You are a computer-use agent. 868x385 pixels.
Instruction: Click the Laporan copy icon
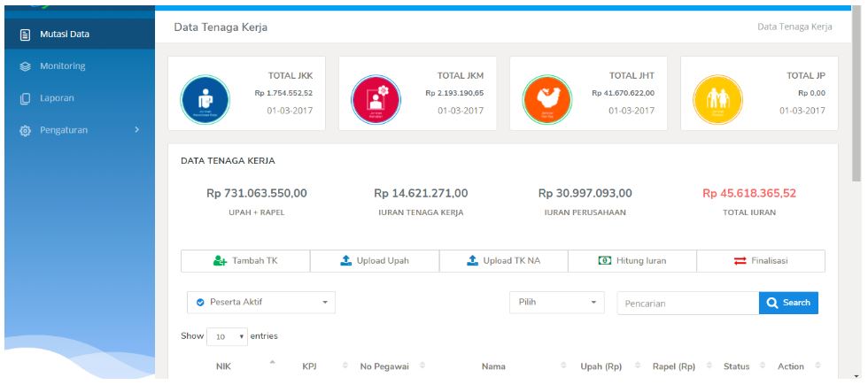coord(25,99)
